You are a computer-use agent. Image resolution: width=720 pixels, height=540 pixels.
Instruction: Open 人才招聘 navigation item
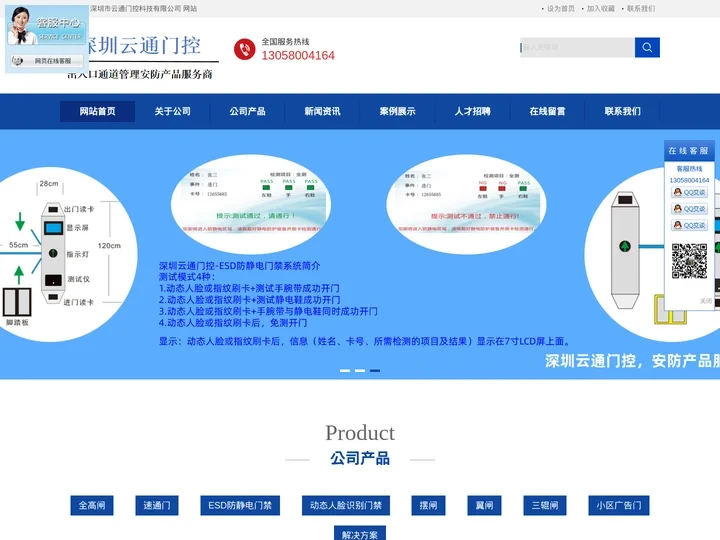(472, 111)
